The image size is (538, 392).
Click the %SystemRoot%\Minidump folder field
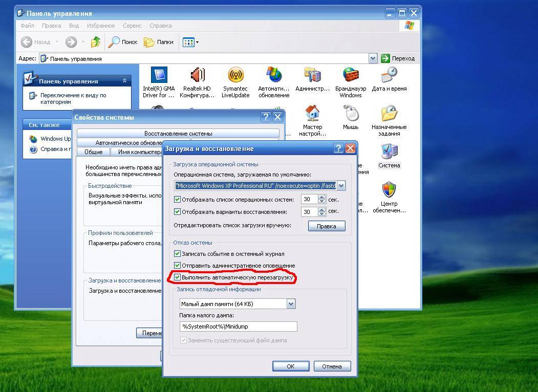(238, 326)
